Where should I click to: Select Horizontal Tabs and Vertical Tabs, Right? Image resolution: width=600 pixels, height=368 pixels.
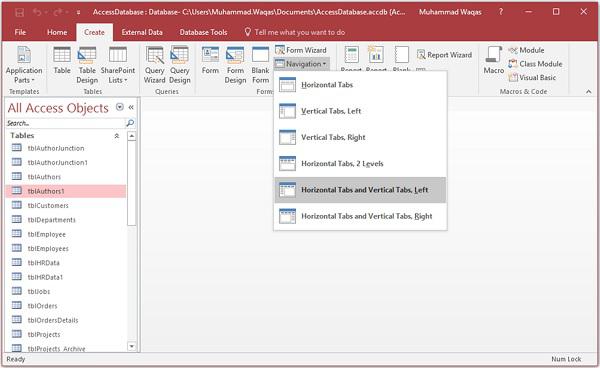pos(360,216)
